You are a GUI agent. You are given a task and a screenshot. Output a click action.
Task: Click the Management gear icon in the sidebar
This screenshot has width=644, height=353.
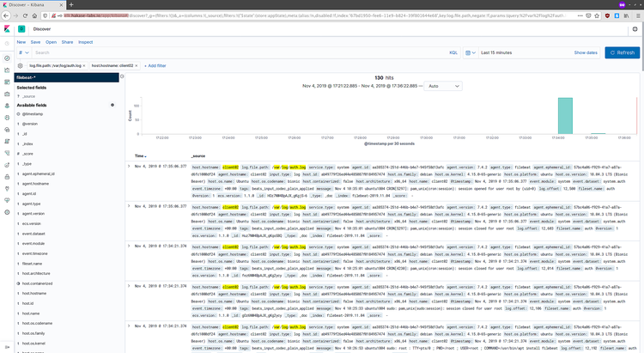(x=7, y=212)
